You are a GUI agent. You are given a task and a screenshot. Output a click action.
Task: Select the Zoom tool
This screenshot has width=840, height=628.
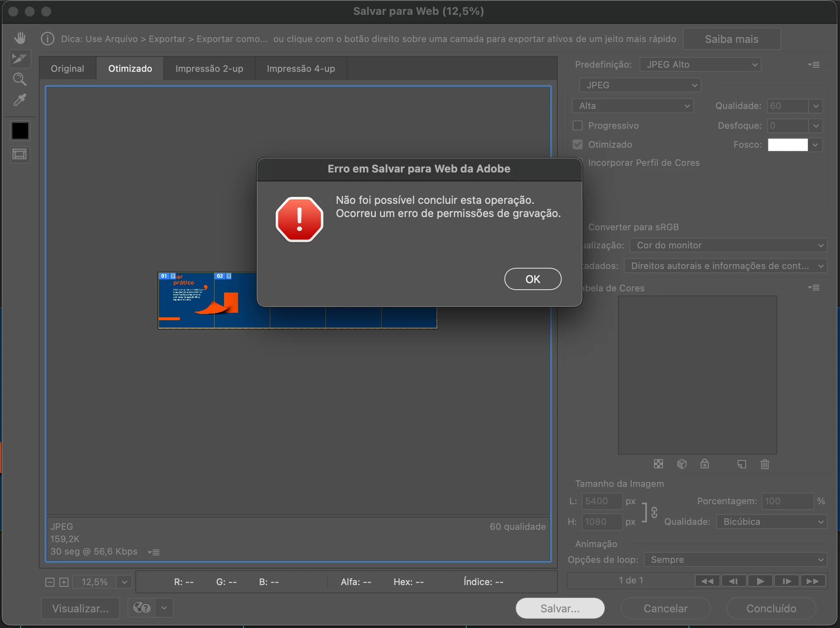(20, 79)
